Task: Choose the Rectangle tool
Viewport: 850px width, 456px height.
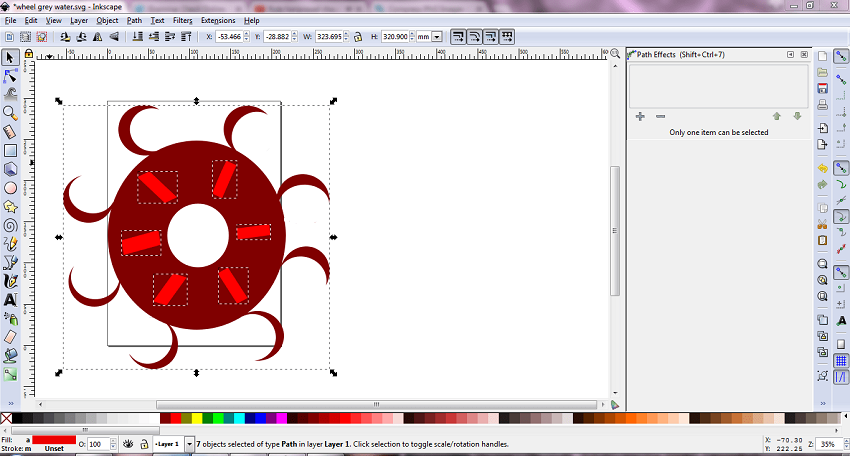Action: point(10,150)
